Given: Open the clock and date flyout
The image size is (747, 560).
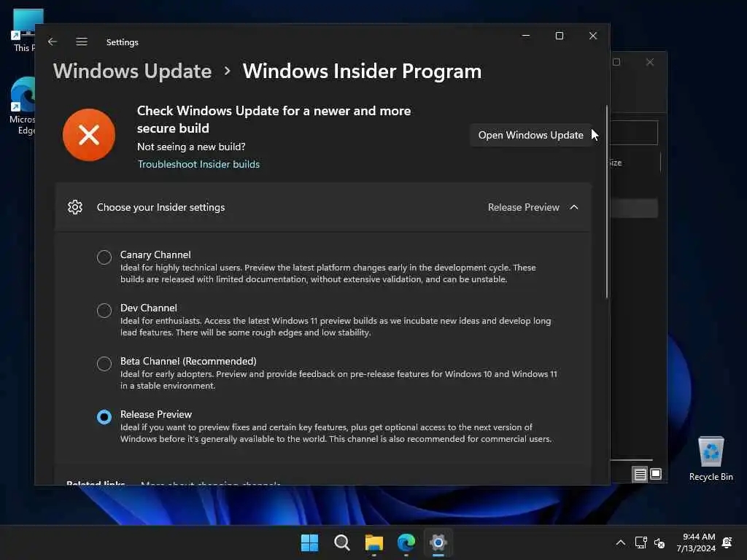Looking at the screenshot, I should pyautogui.click(x=696, y=542).
